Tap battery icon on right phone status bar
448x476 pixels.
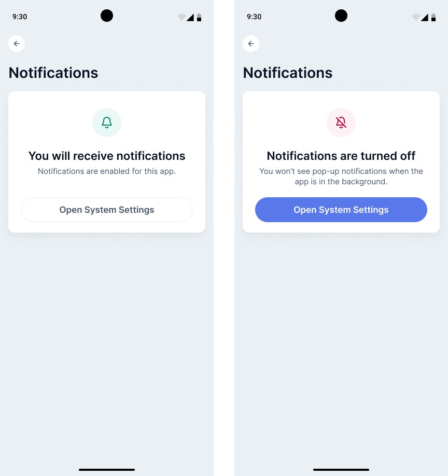(x=433, y=17)
